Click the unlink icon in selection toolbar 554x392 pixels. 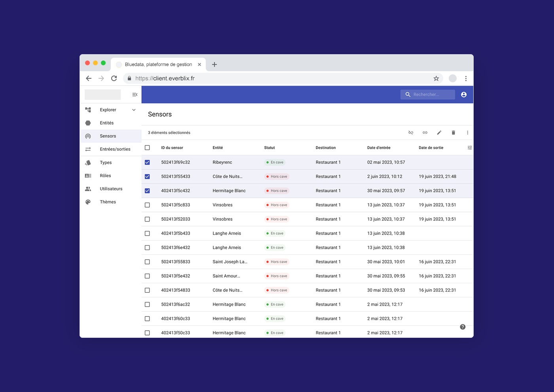click(x=411, y=133)
